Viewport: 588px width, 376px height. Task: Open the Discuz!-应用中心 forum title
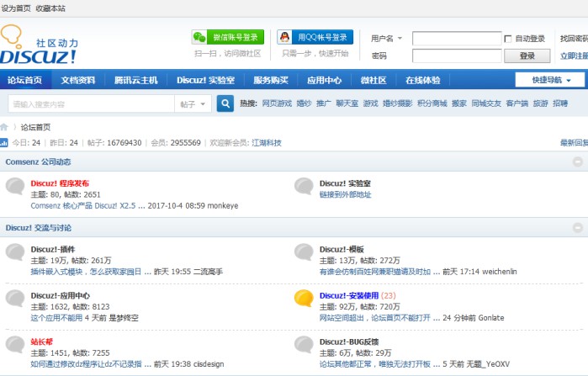[x=61, y=296]
